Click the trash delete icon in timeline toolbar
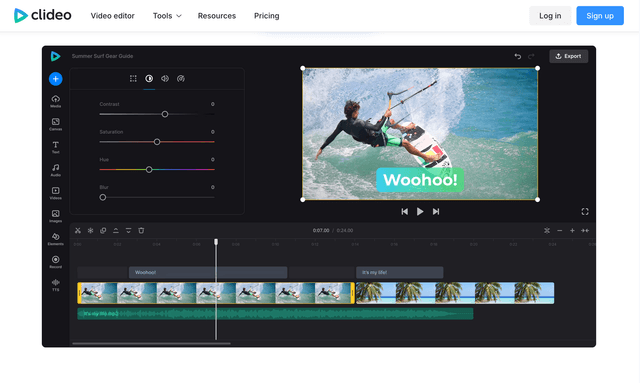This screenshot has width=640, height=383. click(141, 231)
